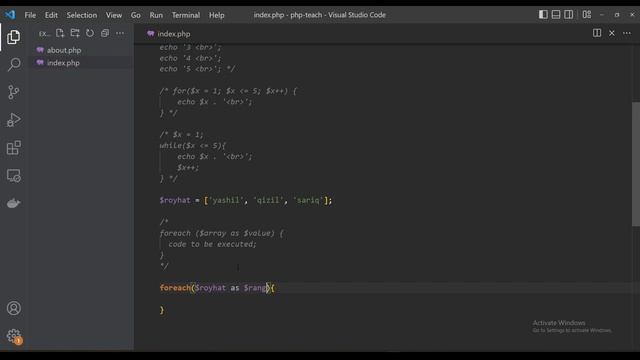Screen dimensions: 640x360
Task: Open the Go menu
Action: click(x=136, y=15)
